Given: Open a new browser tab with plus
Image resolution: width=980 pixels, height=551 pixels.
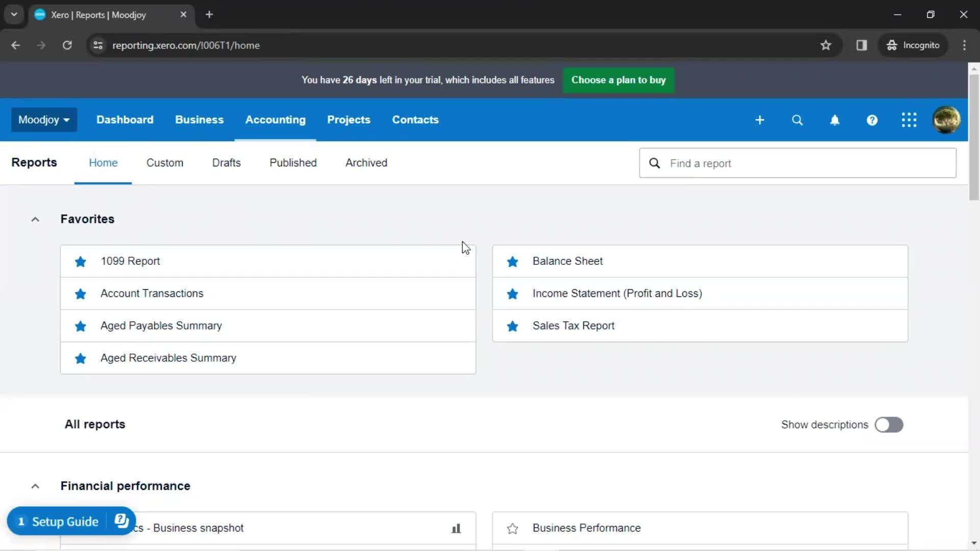Looking at the screenshot, I should tap(209, 15).
